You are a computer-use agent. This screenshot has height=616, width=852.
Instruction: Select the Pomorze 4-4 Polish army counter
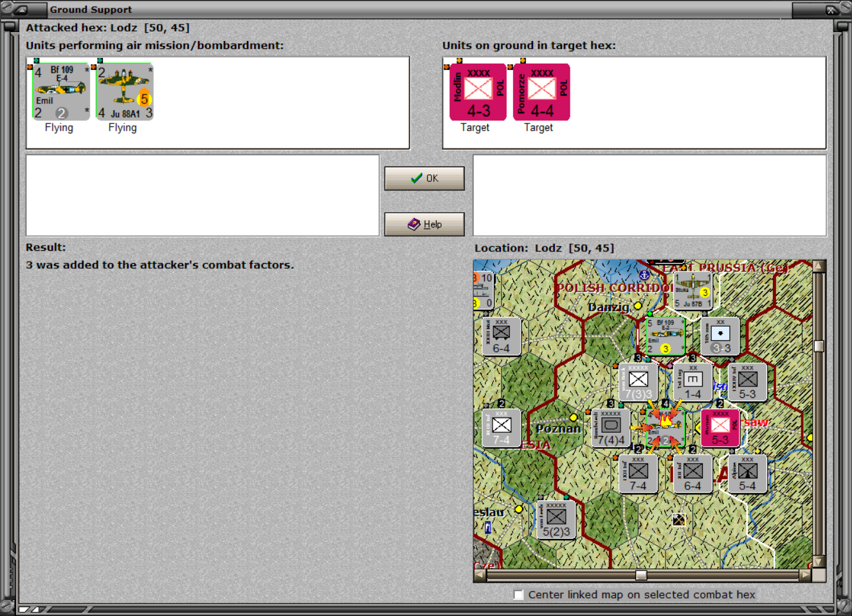tap(541, 92)
